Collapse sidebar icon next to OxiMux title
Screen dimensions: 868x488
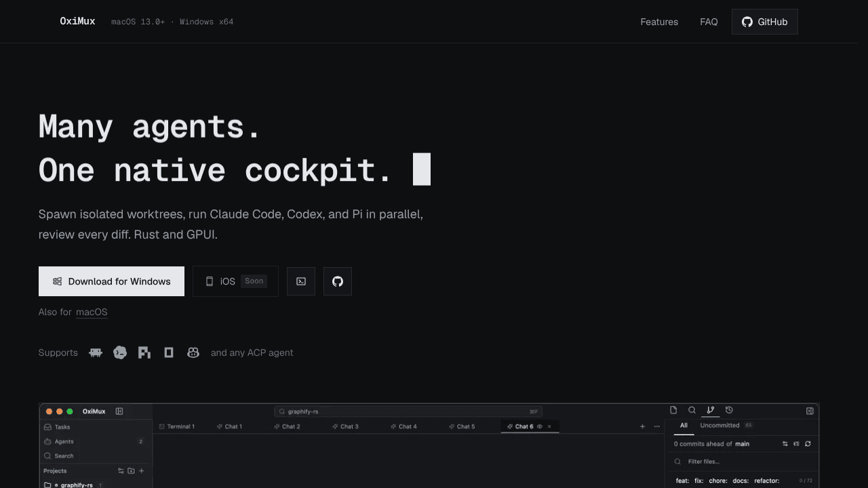tap(119, 411)
